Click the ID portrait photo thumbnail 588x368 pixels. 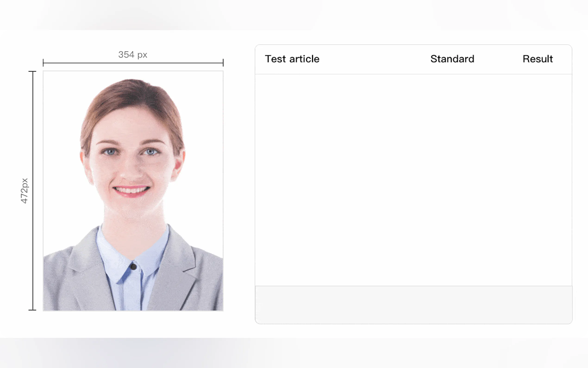(133, 191)
